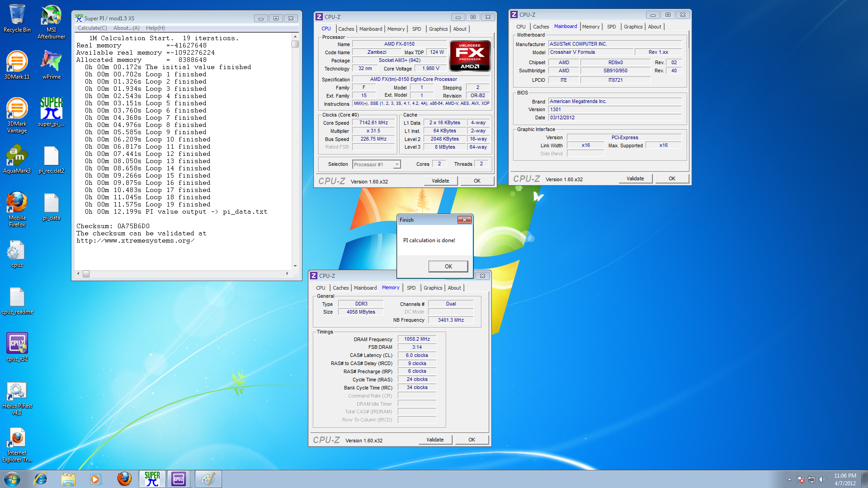This screenshot has width=868, height=488.
Task: Open About...(A) menu in Super PI
Action: tap(126, 28)
